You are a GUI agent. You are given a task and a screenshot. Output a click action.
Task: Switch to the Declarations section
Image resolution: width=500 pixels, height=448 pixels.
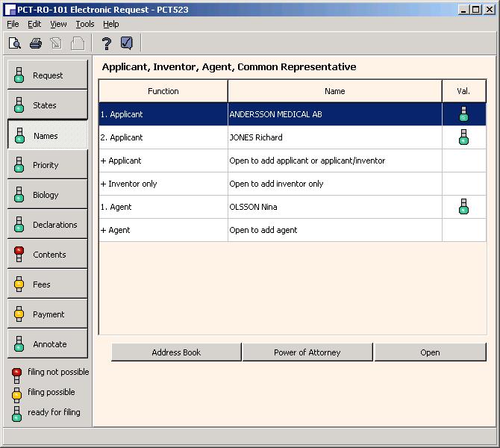[48, 224]
